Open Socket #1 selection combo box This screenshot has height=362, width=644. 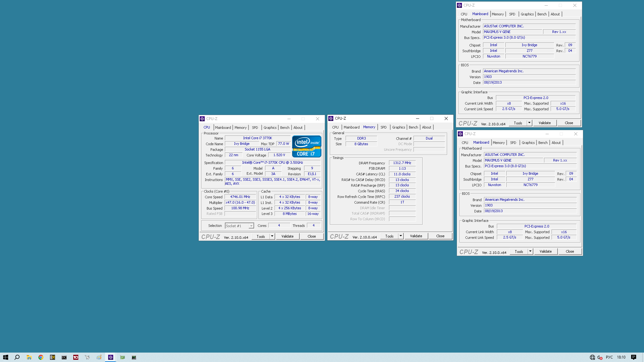239,226
